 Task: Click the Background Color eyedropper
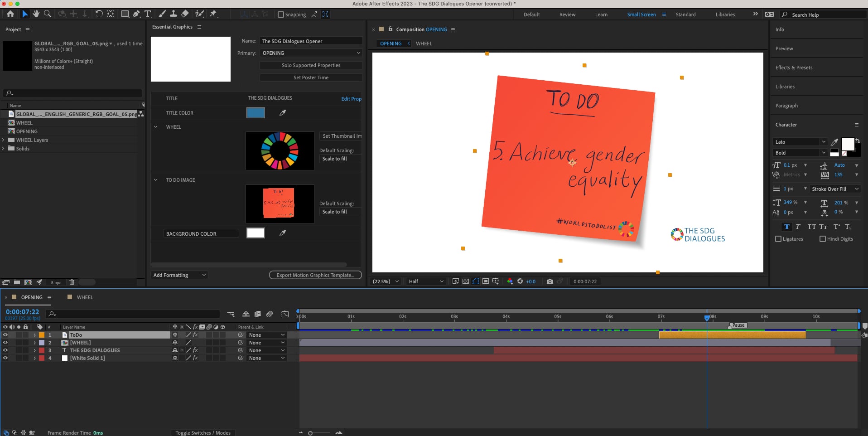283,233
